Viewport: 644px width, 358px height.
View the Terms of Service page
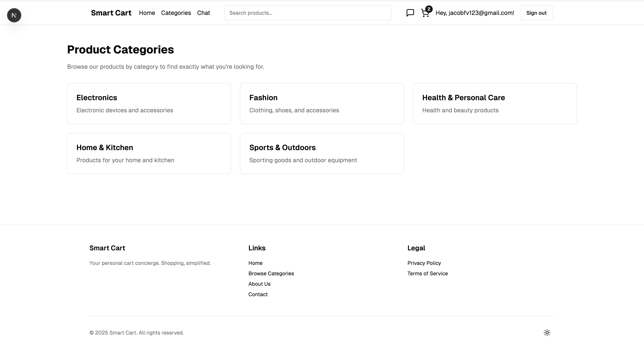pyautogui.click(x=427, y=274)
